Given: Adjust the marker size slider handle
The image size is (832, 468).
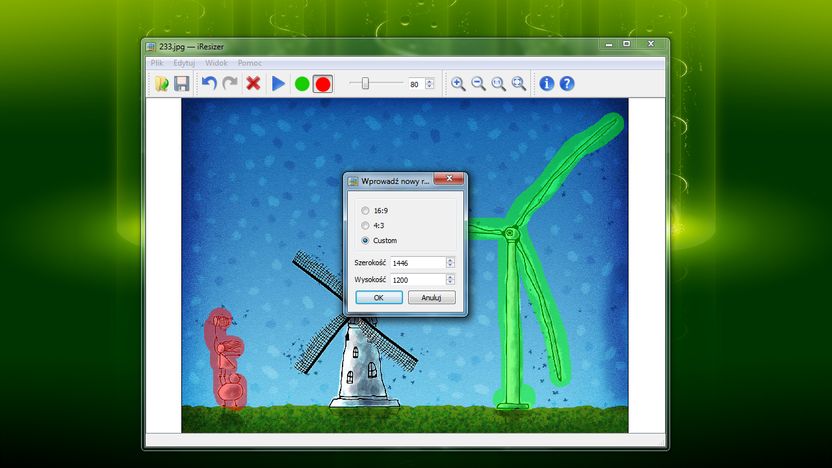Looking at the screenshot, I should click(x=365, y=83).
